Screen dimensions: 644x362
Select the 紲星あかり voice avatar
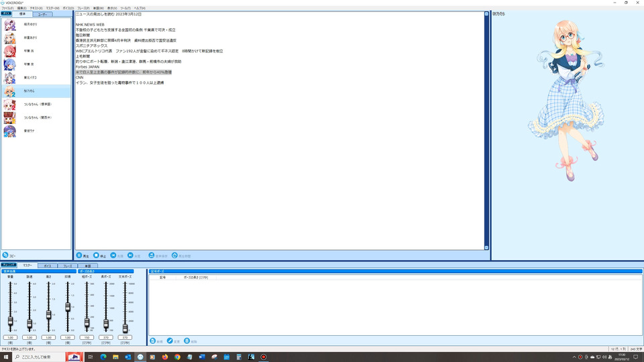[x=9, y=38]
